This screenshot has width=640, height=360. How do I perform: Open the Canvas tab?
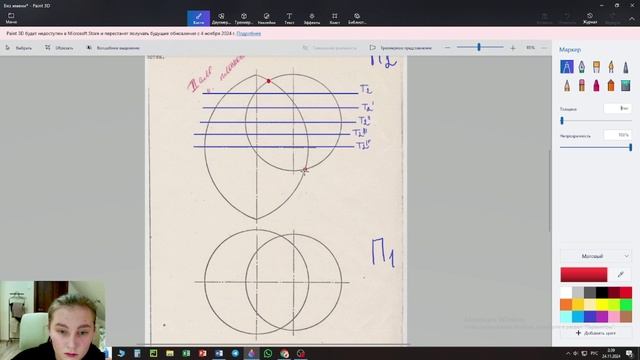[334, 18]
